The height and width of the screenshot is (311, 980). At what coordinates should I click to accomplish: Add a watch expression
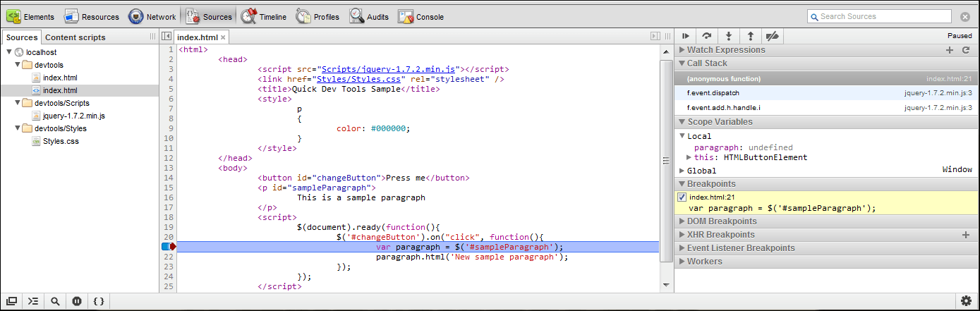click(950, 50)
